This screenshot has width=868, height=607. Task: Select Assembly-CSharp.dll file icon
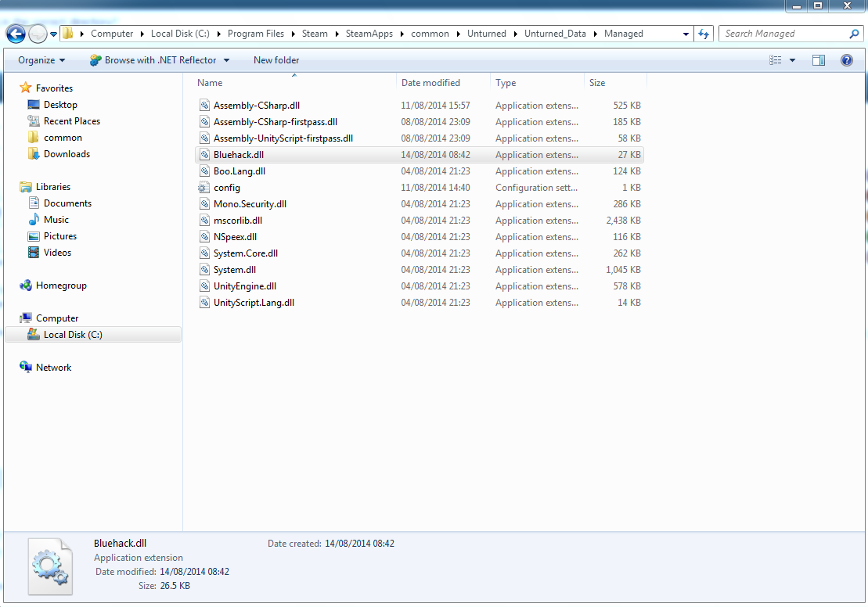[204, 105]
